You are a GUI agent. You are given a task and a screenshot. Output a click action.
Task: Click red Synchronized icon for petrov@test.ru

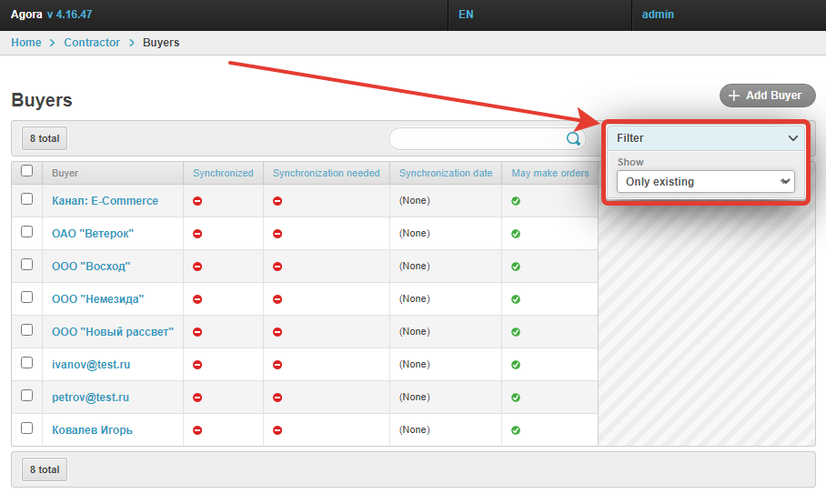click(x=197, y=398)
